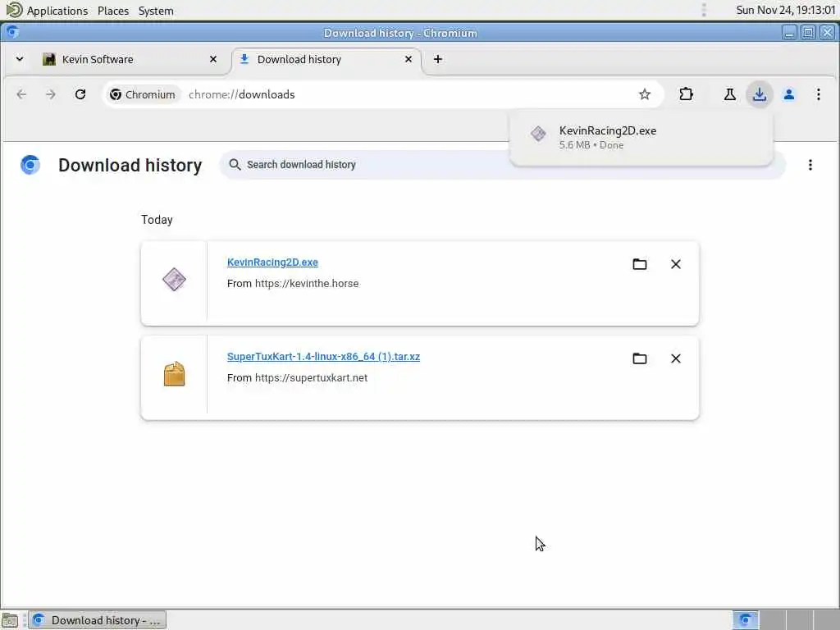Bookmark this page with the star icon
This screenshot has width=840, height=630.
click(x=645, y=94)
